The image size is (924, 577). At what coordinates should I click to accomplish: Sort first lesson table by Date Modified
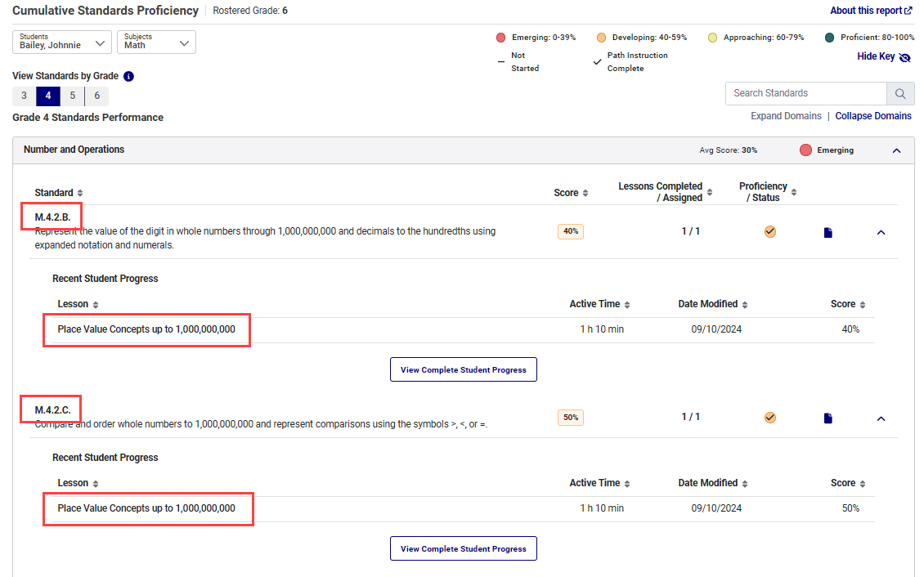click(x=744, y=305)
